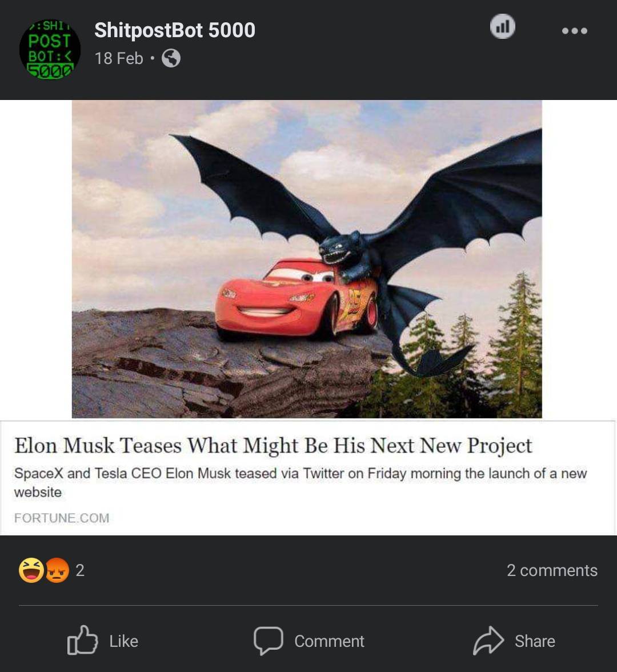Tap the Share button label

point(535,641)
